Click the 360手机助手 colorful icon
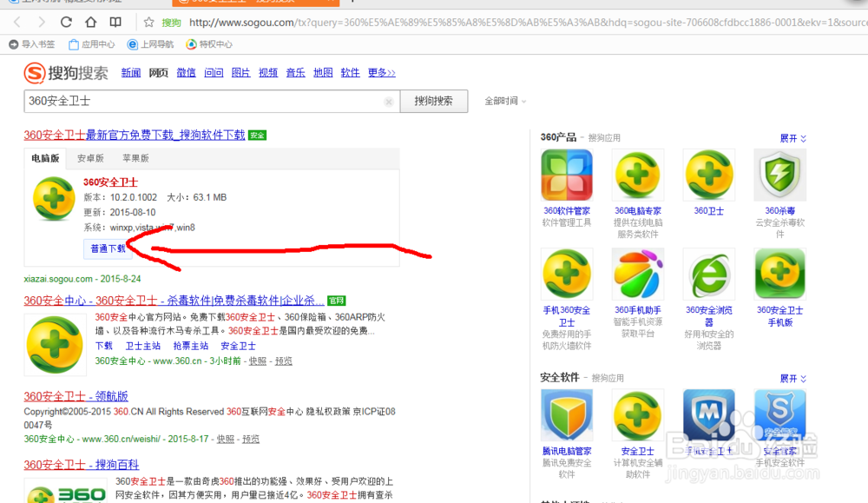 coord(638,275)
